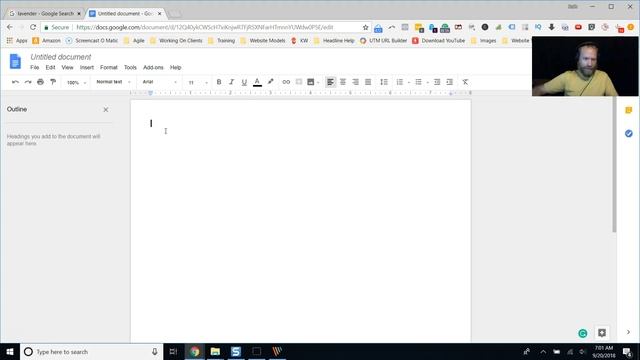Open Windows Start menu
The width and height of the screenshot is (640, 360).
pyautogui.click(x=10, y=351)
